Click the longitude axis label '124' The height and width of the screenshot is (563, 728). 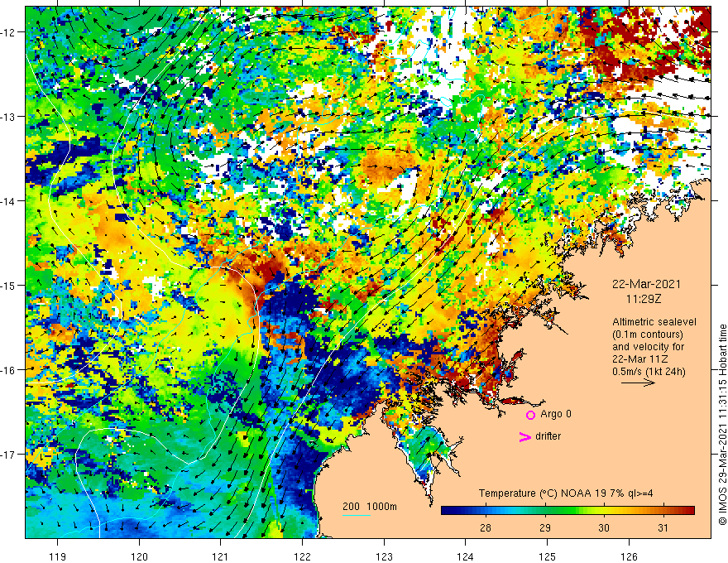click(466, 556)
